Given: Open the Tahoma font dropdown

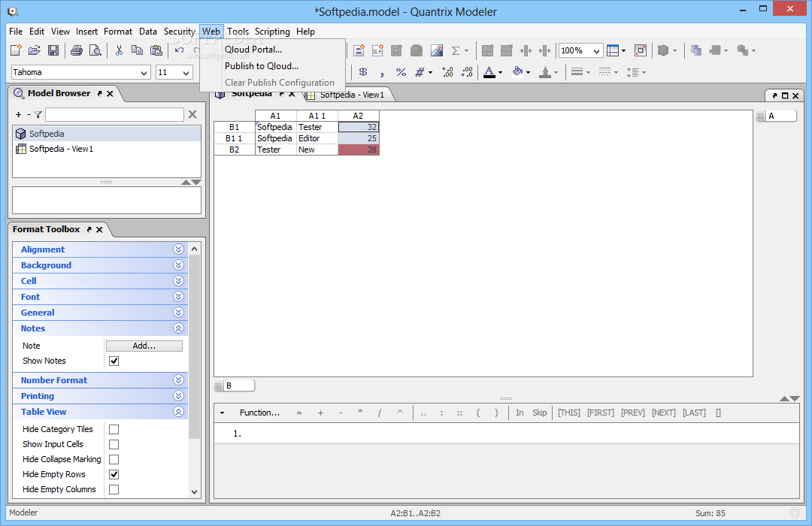Looking at the screenshot, I should coord(144,73).
